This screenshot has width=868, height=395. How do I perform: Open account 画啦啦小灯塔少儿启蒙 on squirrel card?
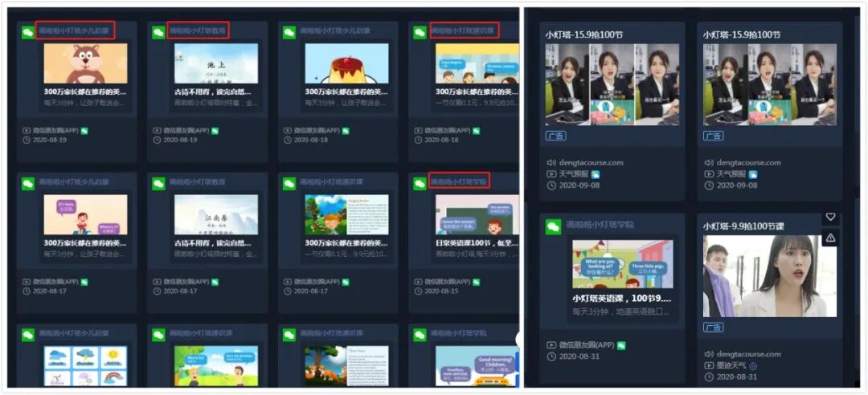(x=74, y=31)
